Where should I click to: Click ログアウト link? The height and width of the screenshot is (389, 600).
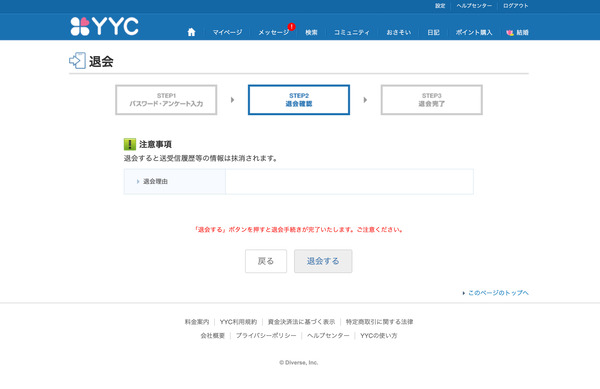[x=515, y=6]
